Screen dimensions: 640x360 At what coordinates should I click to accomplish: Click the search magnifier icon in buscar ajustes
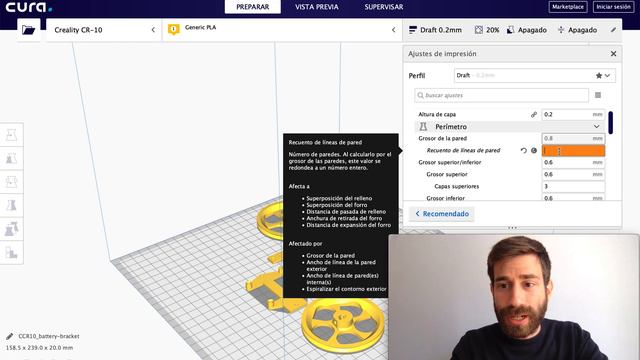pyautogui.click(x=420, y=96)
